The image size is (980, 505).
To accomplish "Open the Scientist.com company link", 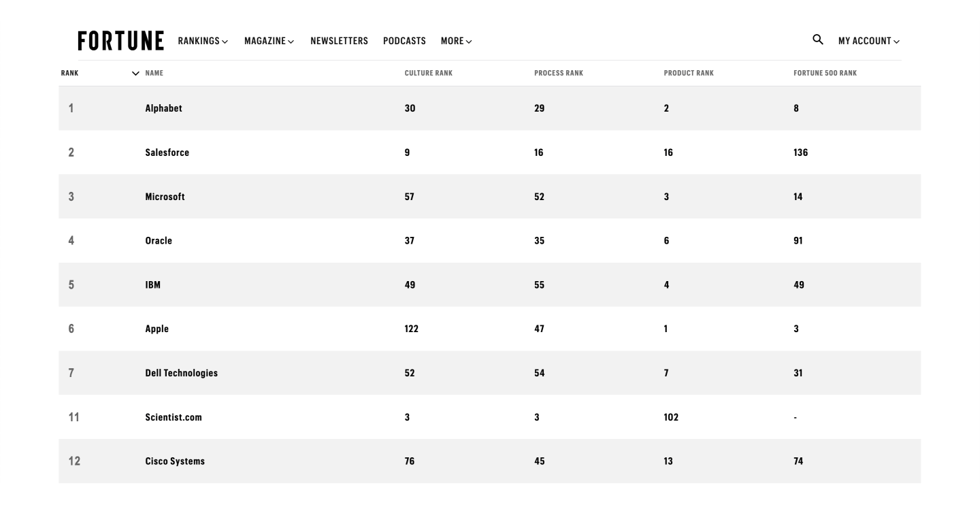I will click(174, 417).
